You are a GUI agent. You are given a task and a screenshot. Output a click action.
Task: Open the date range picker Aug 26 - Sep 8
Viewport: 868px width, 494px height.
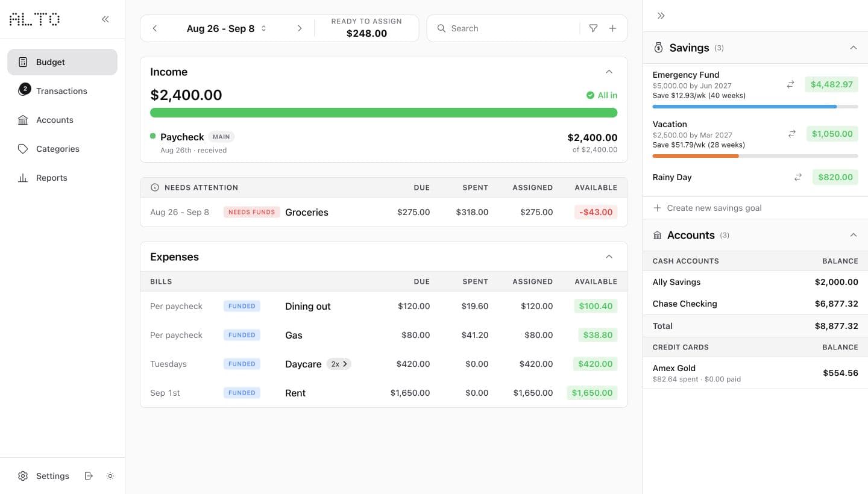click(226, 28)
